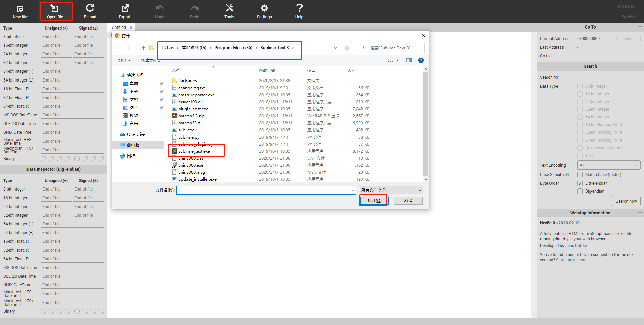Switch to the -Untitled- tab
This screenshot has width=644, height=325.
[119, 28]
